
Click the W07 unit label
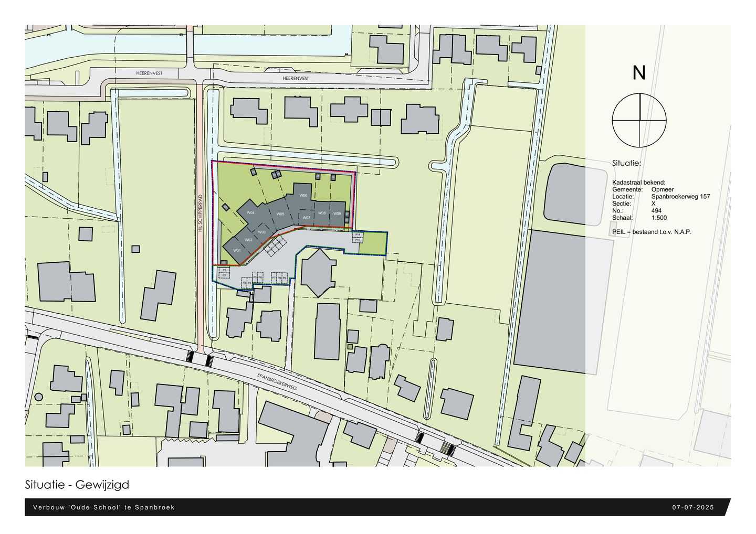pyautogui.click(x=307, y=217)
